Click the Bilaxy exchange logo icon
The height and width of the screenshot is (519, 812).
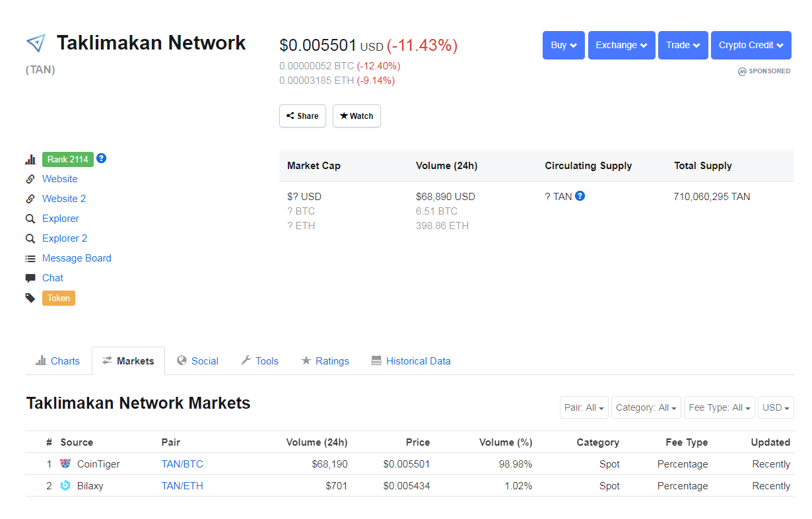[65, 485]
